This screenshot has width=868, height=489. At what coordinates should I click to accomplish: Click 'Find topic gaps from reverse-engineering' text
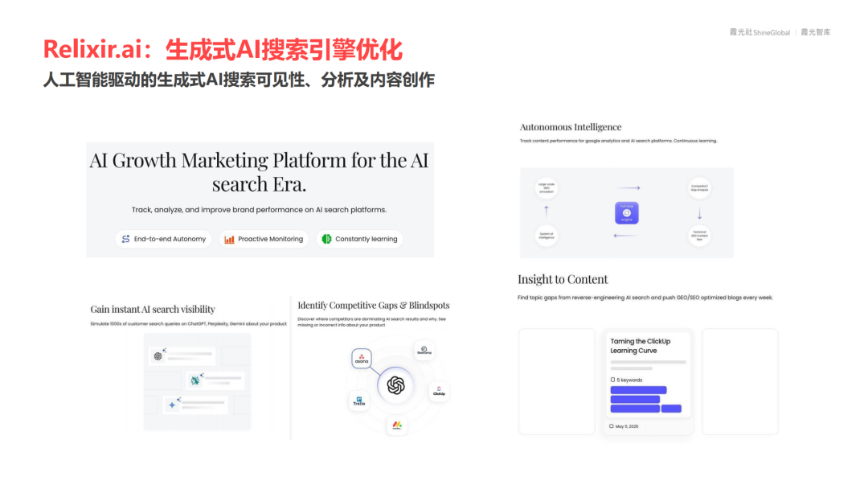pos(645,298)
